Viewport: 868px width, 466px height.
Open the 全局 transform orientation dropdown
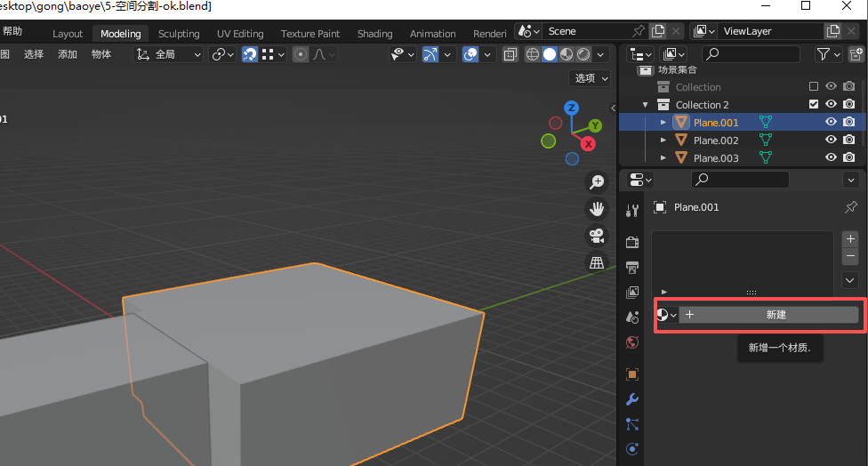[169, 55]
